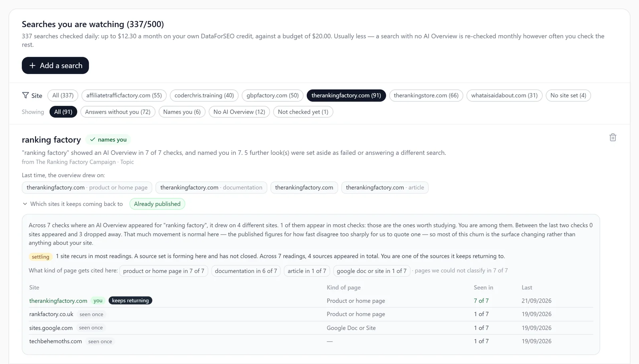Open therankingfactory.com documentation source chip
Viewport: 639px width, 364px height.
[x=211, y=188]
